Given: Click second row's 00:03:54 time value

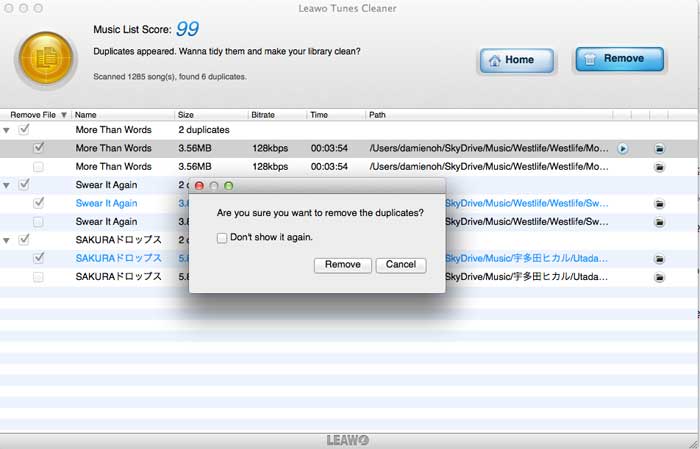Looking at the screenshot, I should pyautogui.click(x=329, y=166).
